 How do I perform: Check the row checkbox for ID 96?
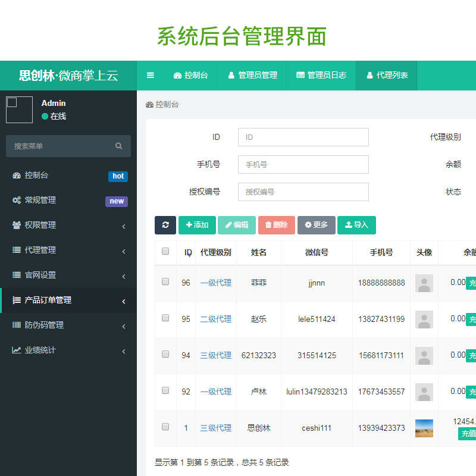[165, 281]
